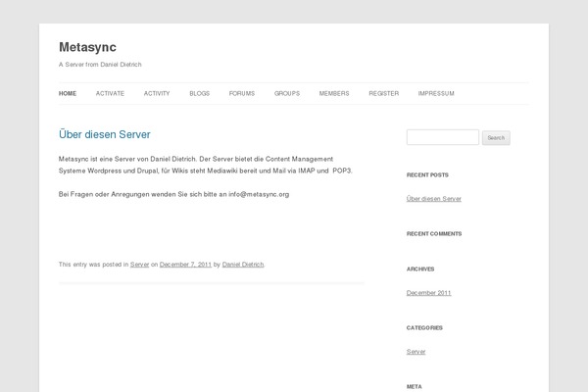Visit the GROUPS page
The width and height of the screenshot is (588, 392).
[287, 93]
